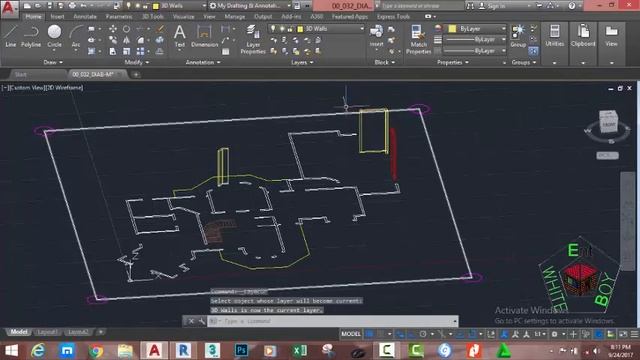Select the Move tool in Modify panel
This screenshot has height=360, width=640.
click(113, 29)
